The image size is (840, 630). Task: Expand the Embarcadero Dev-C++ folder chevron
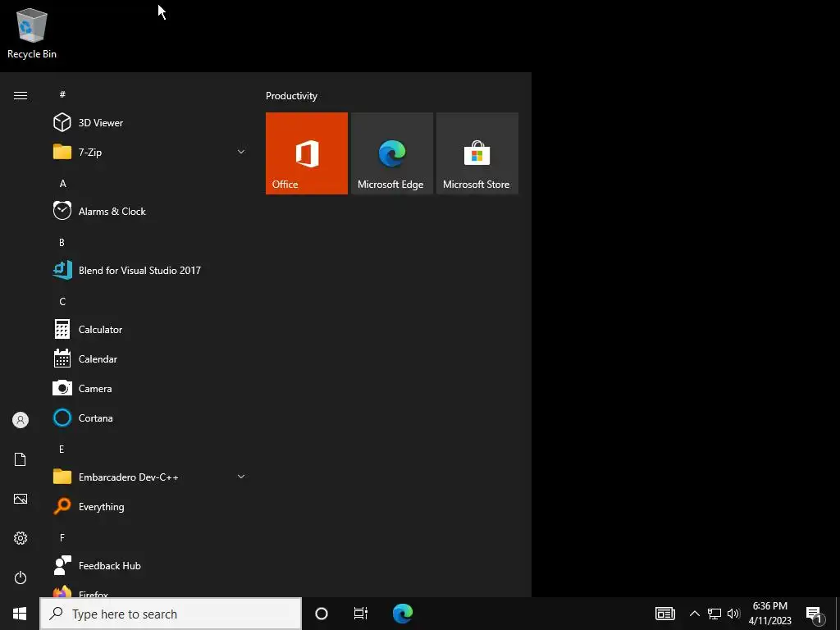coord(241,477)
